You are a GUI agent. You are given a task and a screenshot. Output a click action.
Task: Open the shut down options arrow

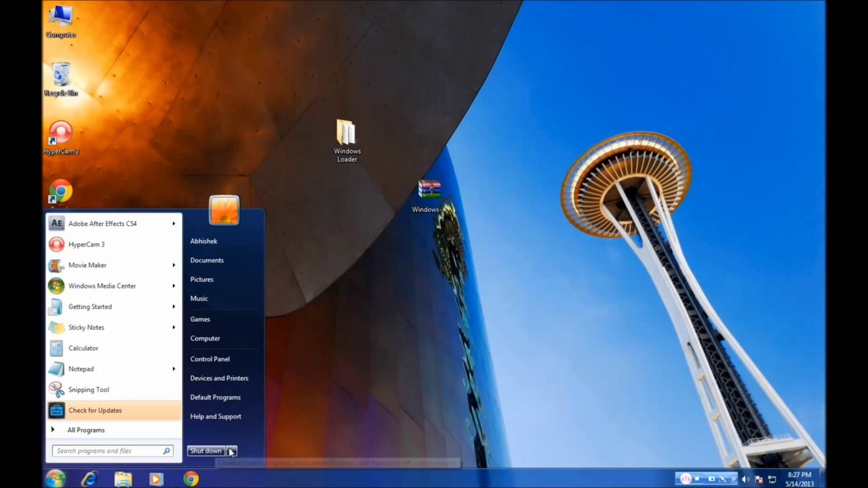point(231,451)
